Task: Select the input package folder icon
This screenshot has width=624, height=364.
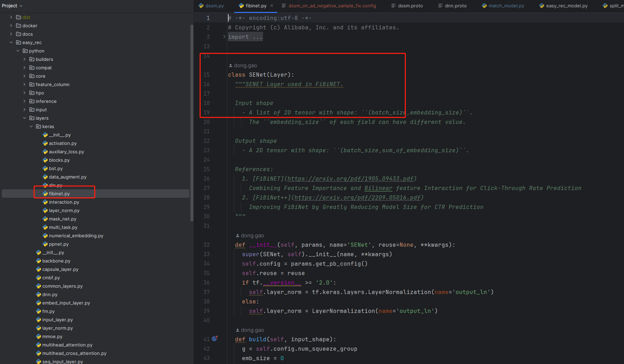Action: pos(32,110)
